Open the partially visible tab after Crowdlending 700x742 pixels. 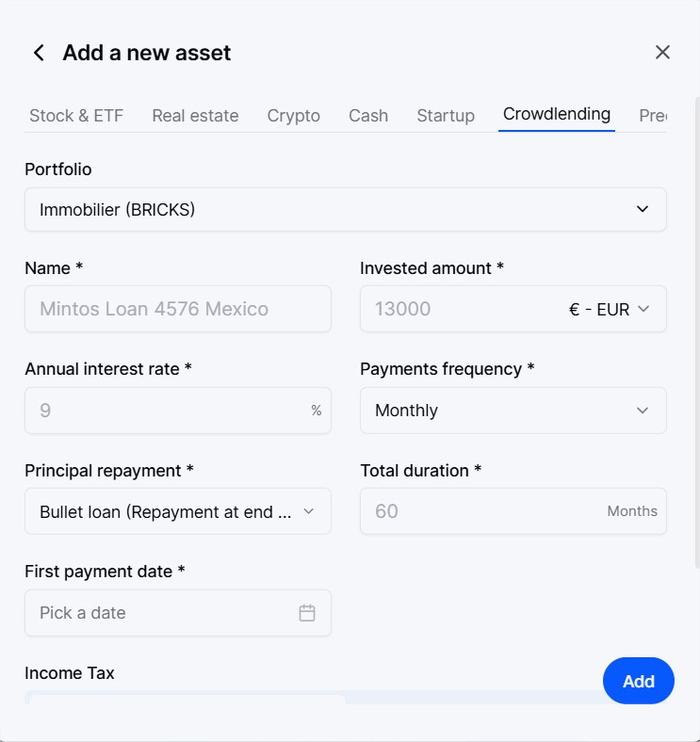[653, 116]
